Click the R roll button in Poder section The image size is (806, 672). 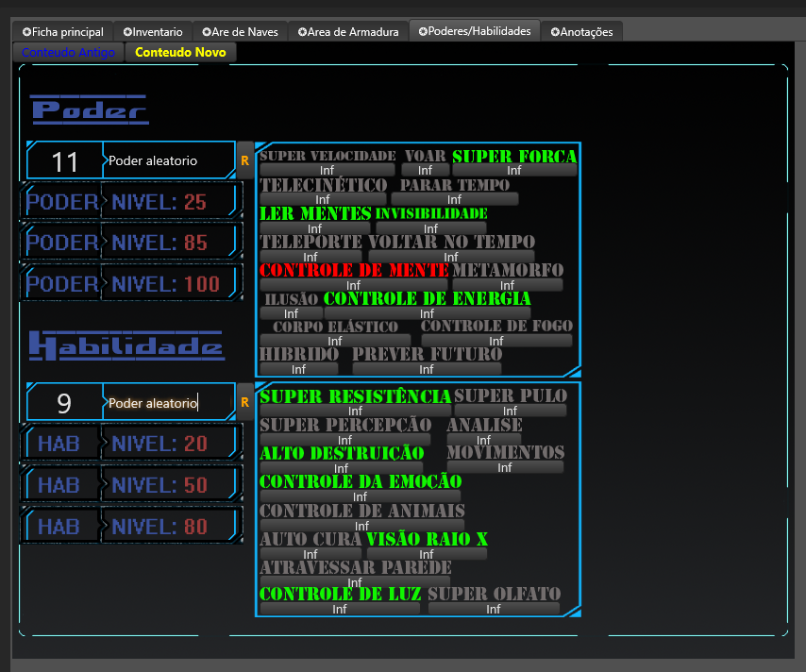coord(244,160)
